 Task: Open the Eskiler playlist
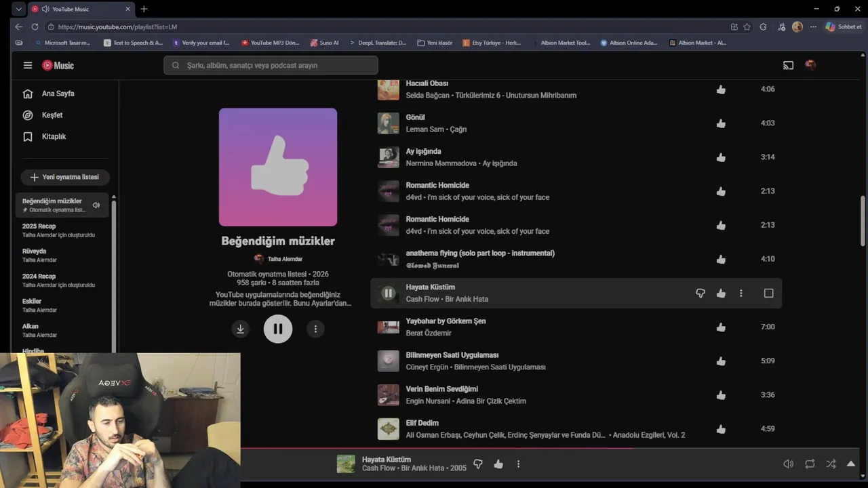[x=62, y=305]
